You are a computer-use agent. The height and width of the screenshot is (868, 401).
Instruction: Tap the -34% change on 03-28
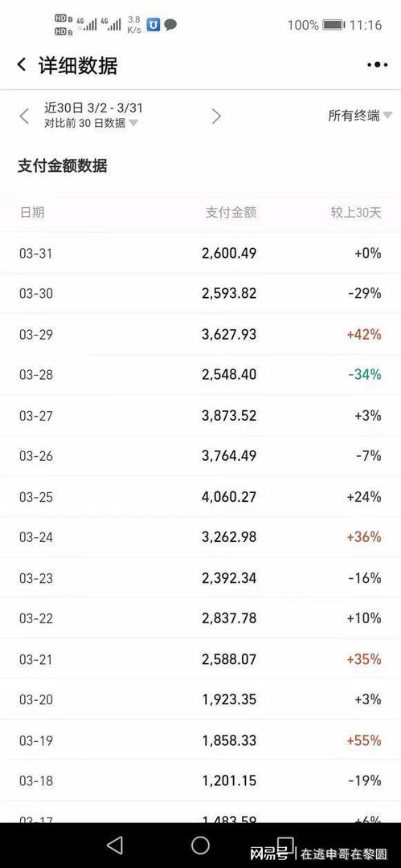point(365,375)
